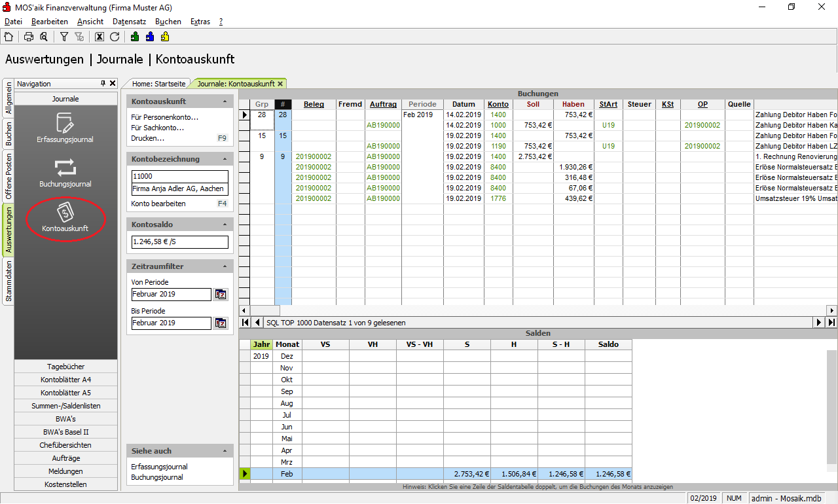838x504 pixels.
Task: Click the Excel export icon
Action: 100,37
